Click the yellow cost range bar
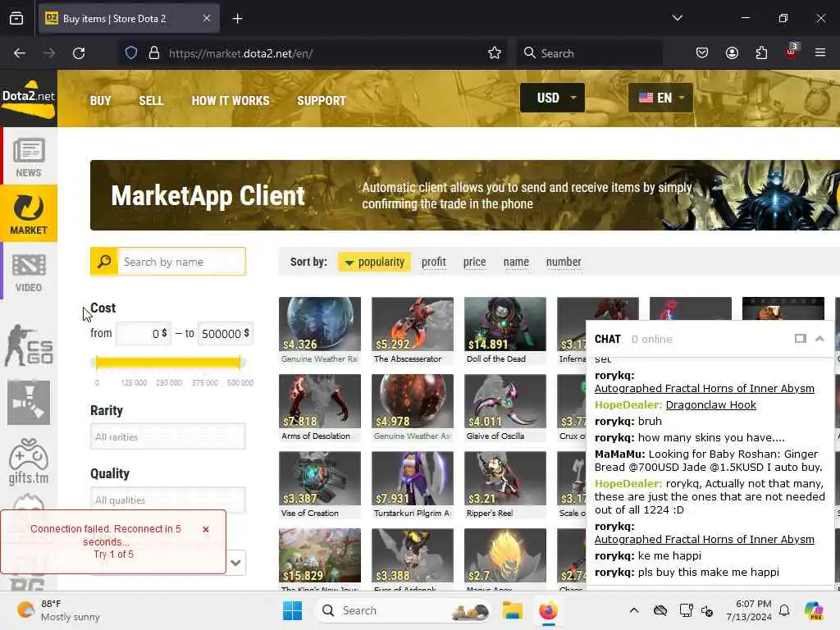This screenshot has width=840, height=630. (168, 363)
